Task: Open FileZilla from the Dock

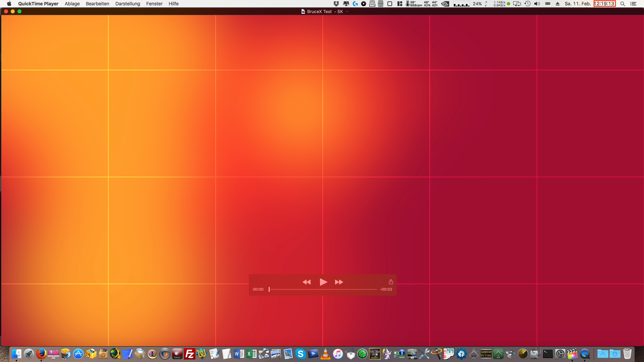Action: coord(190,354)
